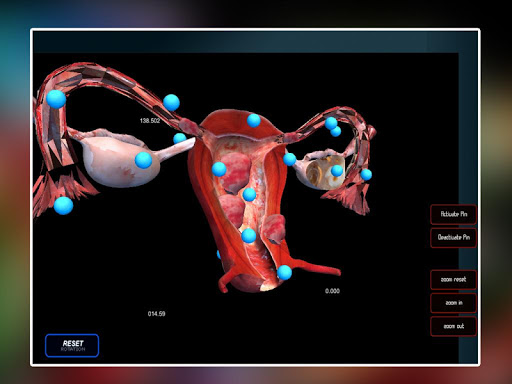Click the zoom reset button
512x384 pixels.
pos(453,280)
